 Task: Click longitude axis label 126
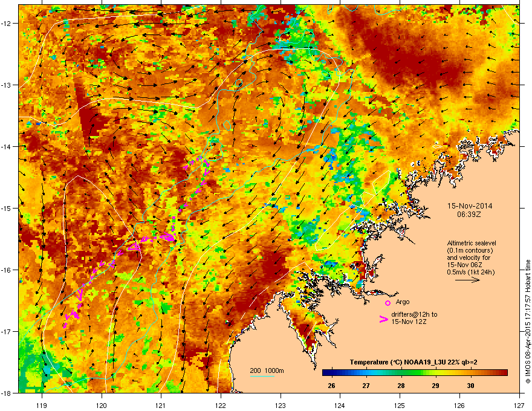point(459,405)
